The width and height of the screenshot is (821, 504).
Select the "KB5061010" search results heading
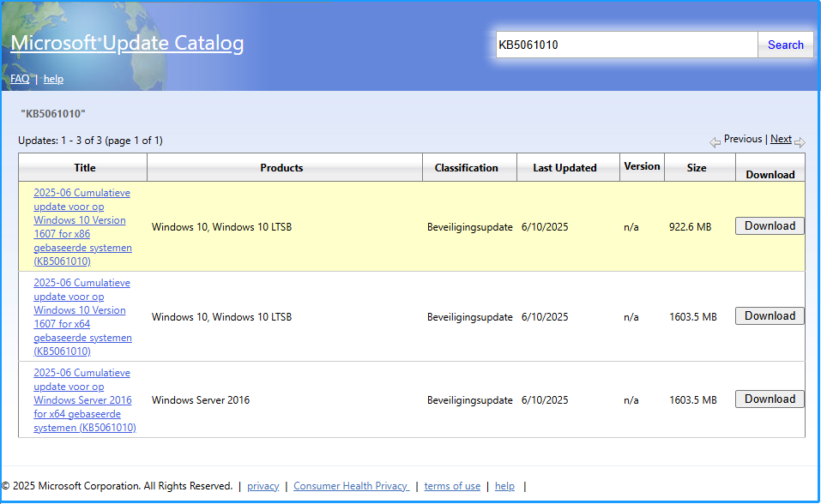tap(53, 113)
